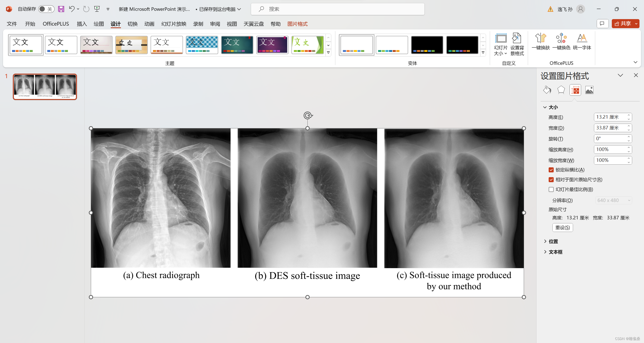
Task: Open the Insert (插入) ribbon tab
Action: coord(82,24)
